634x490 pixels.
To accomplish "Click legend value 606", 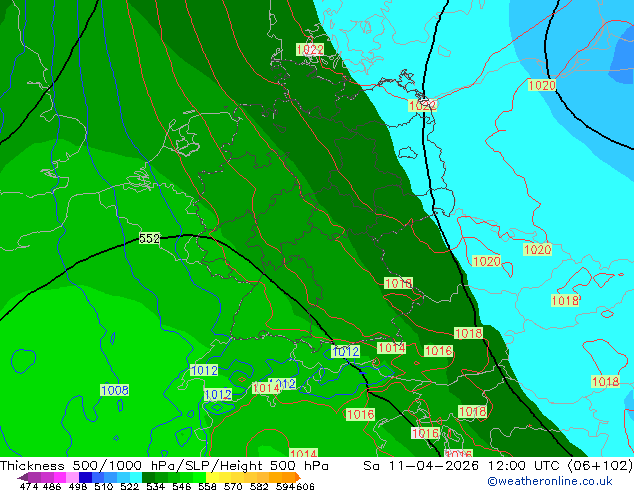I will tap(304, 486).
